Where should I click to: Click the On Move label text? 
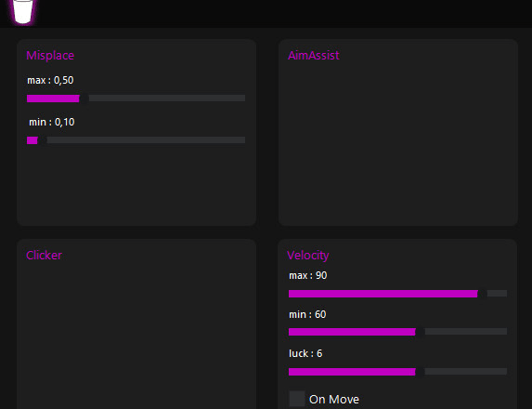click(x=334, y=399)
